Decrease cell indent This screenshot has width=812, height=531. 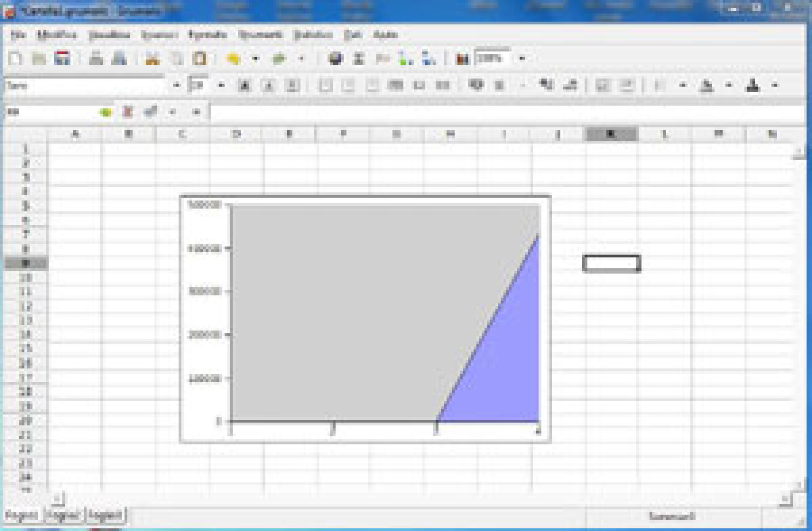click(603, 85)
